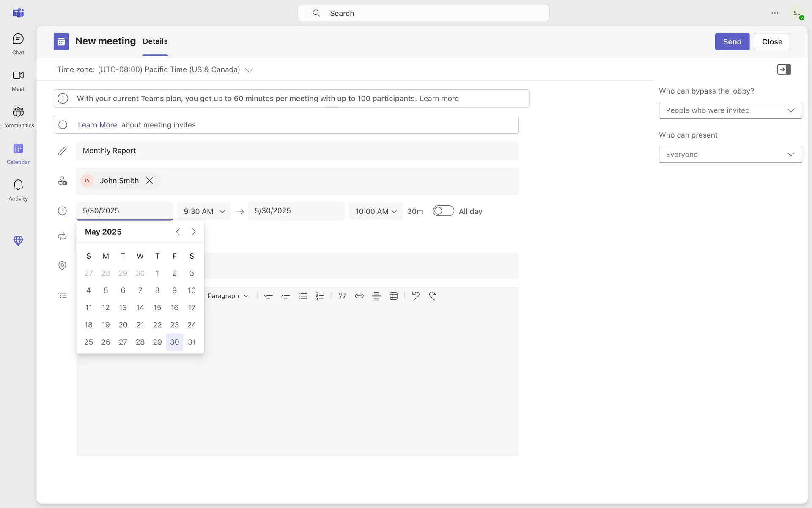Insert a bulleted list
812x508 pixels.
pyautogui.click(x=302, y=296)
